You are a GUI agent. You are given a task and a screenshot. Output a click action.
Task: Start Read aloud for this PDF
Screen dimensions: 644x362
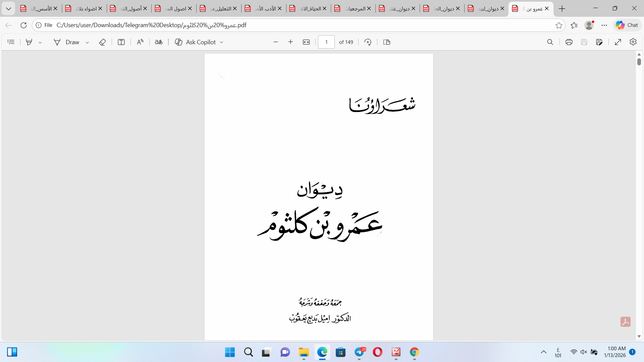pos(140,42)
